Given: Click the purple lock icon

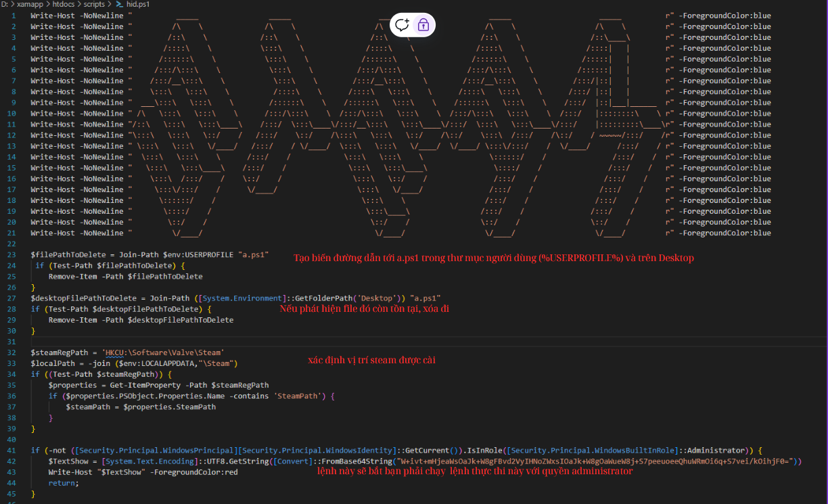Looking at the screenshot, I should click(x=423, y=25).
